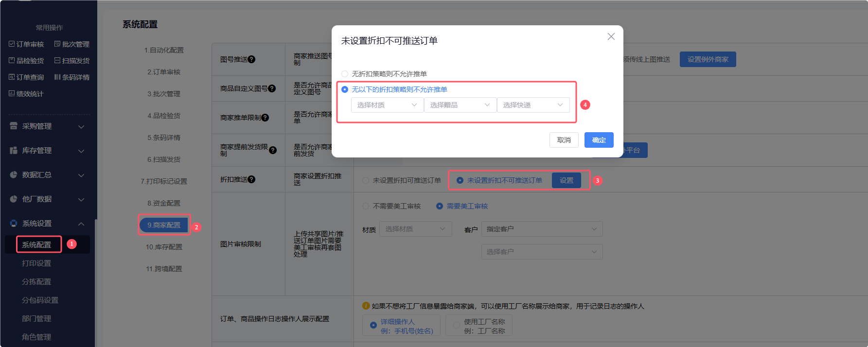This screenshot has height=347, width=868.
Task: Close the 未设置折扣不可推送订单 dialog
Action: [611, 37]
